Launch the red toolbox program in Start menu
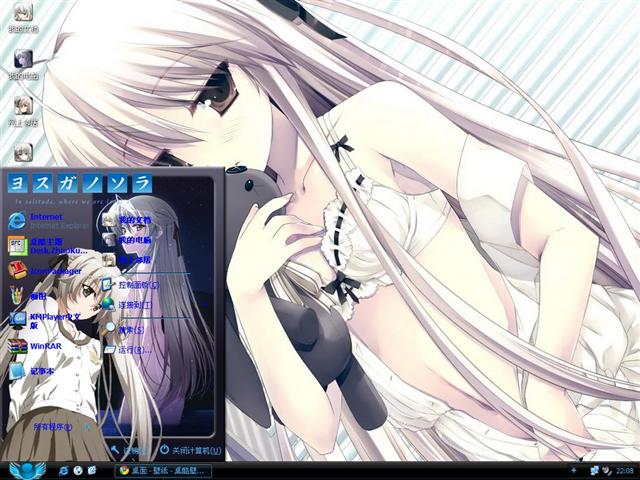 pyautogui.click(x=45, y=271)
